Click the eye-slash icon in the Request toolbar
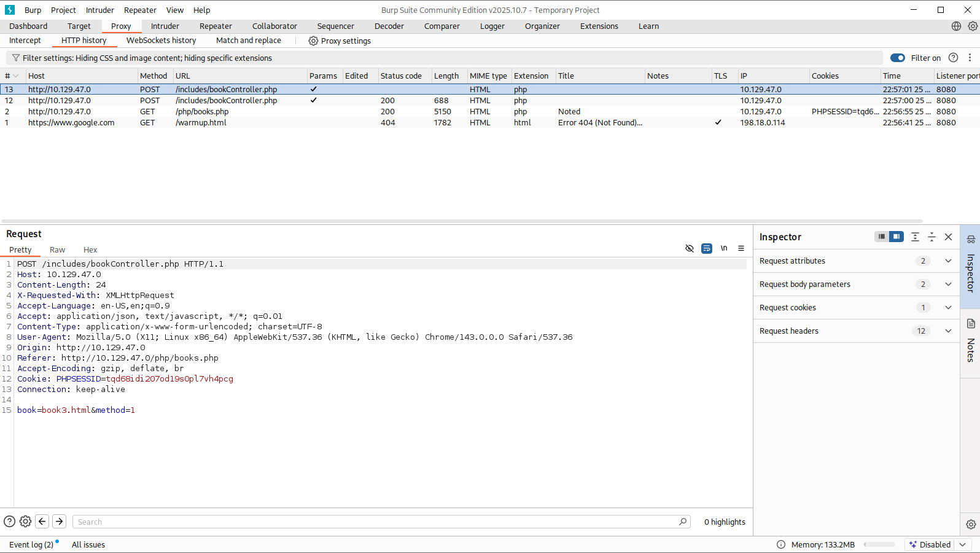Viewport: 980px width, 553px height. point(690,248)
